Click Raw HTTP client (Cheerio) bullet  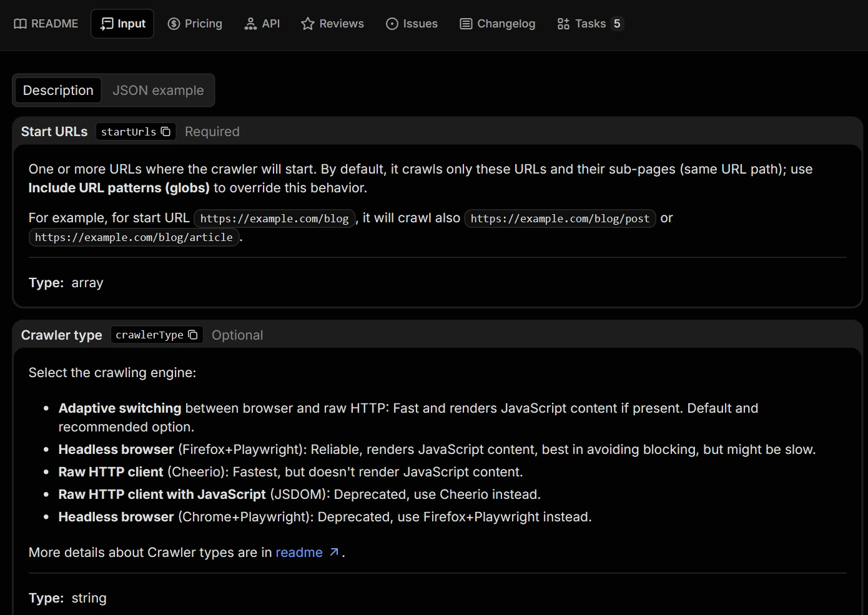pos(291,472)
